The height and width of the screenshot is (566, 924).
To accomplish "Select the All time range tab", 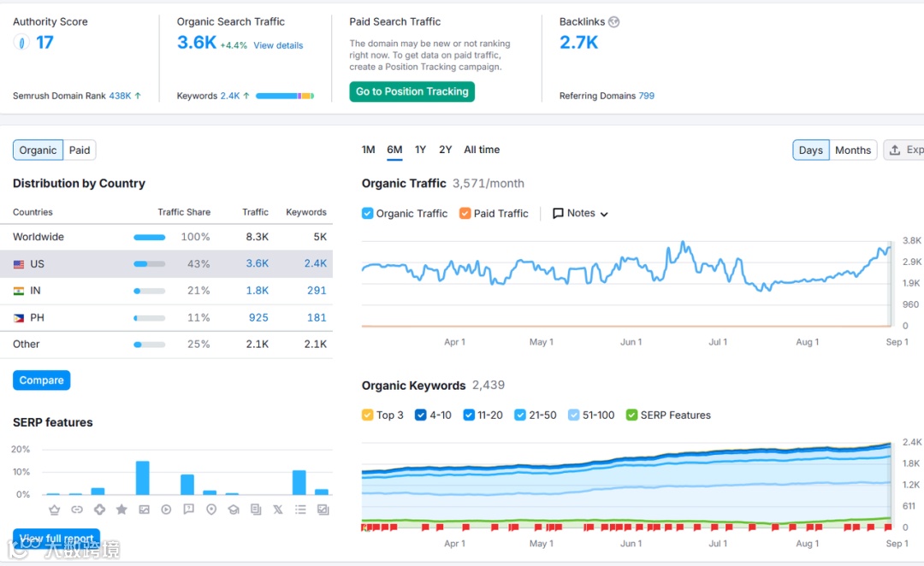I will click(482, 150).
